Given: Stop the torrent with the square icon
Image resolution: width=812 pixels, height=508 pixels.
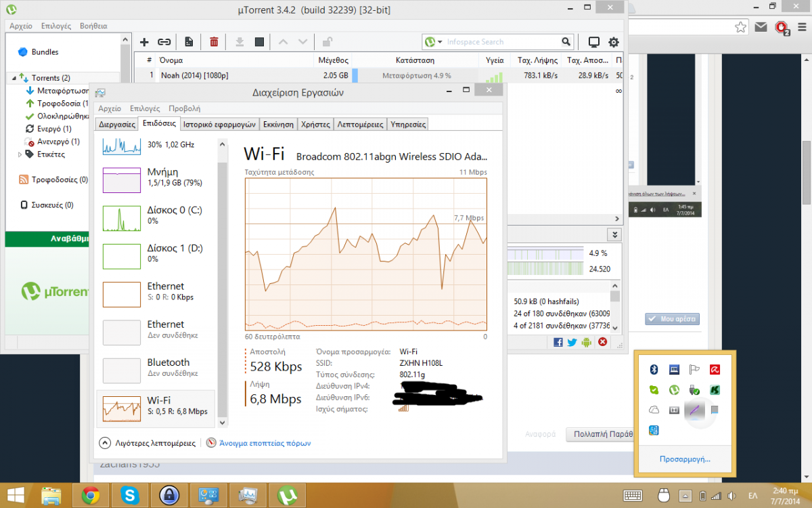Looking at the screenshot, I should pos(258,42).
